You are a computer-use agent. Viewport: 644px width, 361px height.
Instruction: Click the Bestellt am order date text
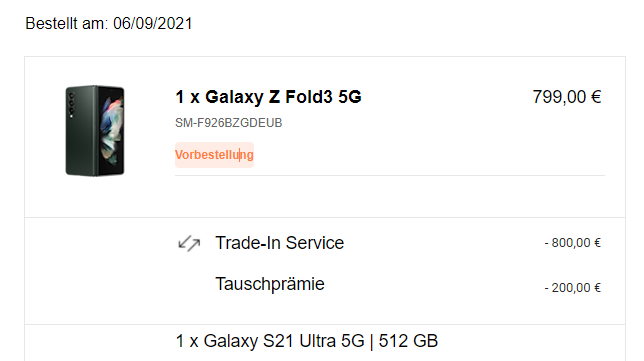109,23
